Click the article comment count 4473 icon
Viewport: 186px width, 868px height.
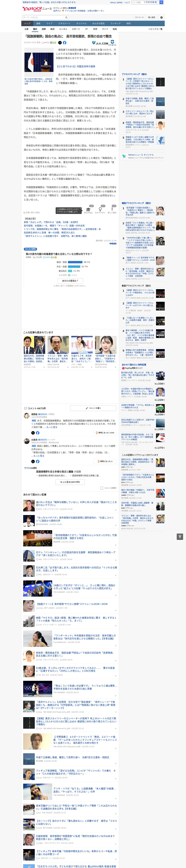[46, 43]
